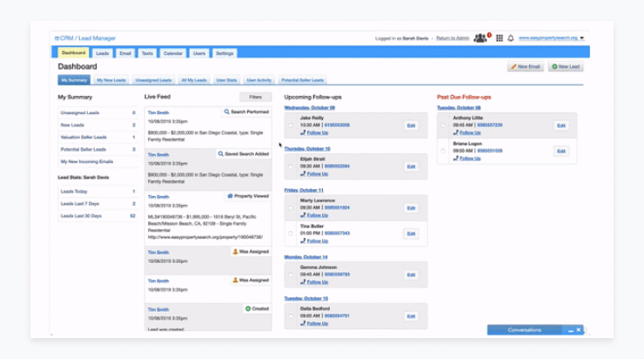Viewport: 644px width, 359px height.
Task: Open the Filters control in Live Feed
Action: [x=255, y=97]
